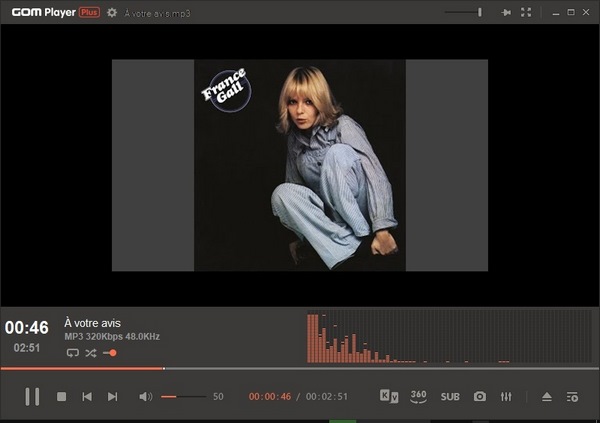Viewport: 600px width, 423px height.
Task: Open settings via the gear icon
Action: [x=112, y=13]
